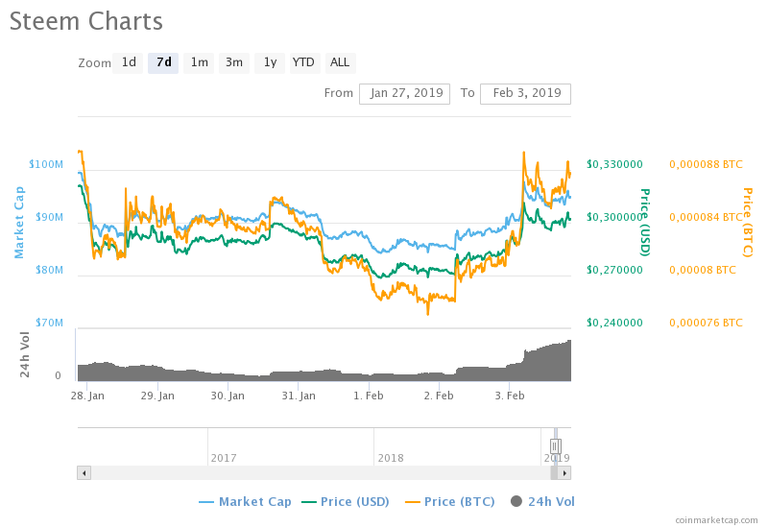
Task: Click the Steem Charts heading
Action: point(86,22)
